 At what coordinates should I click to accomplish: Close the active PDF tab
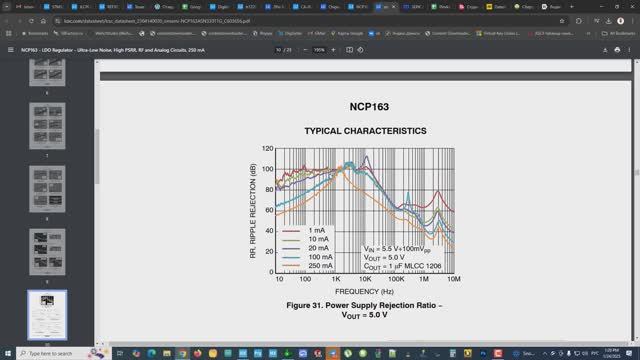tap(394, 7)
